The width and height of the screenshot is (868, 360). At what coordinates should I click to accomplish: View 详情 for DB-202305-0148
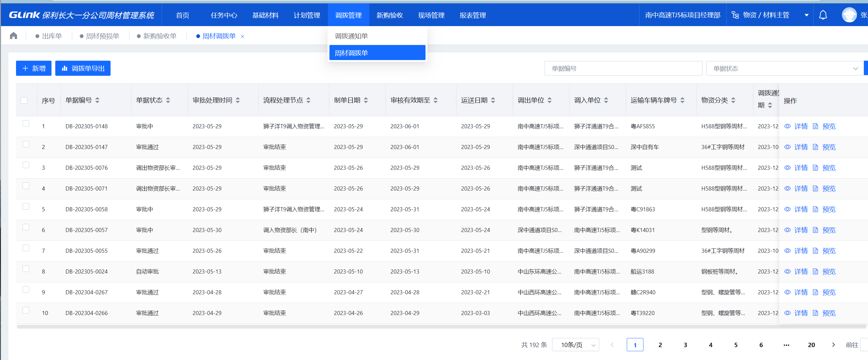pyautogui.click(x=796, y=126)
